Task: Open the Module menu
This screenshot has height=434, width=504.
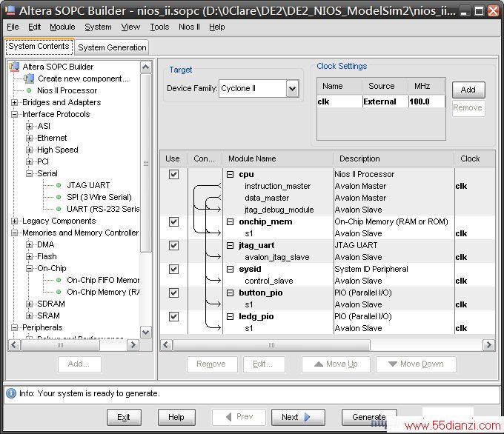Action: point(62,27)
